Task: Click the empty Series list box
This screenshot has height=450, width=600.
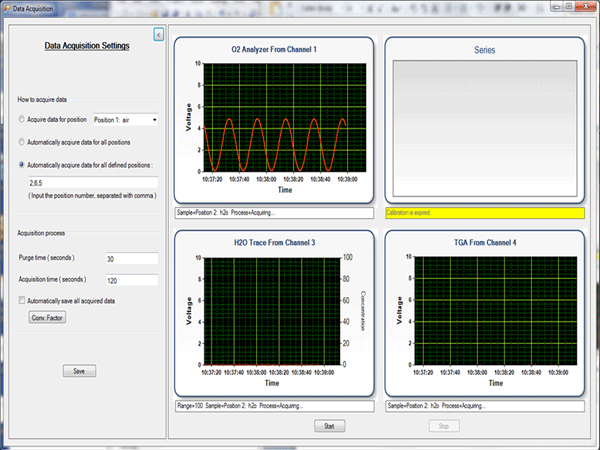Action: (484, 129)
